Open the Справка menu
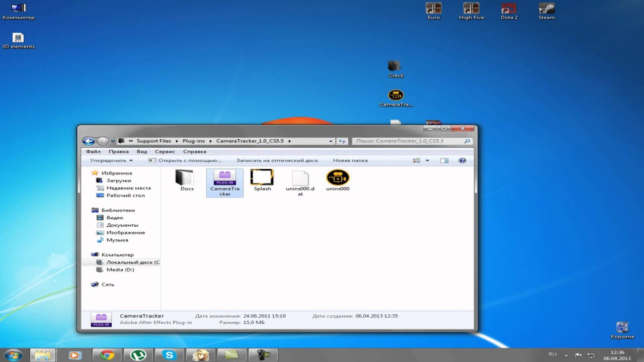This screenshot has height=362, width=644. point(195,151)
